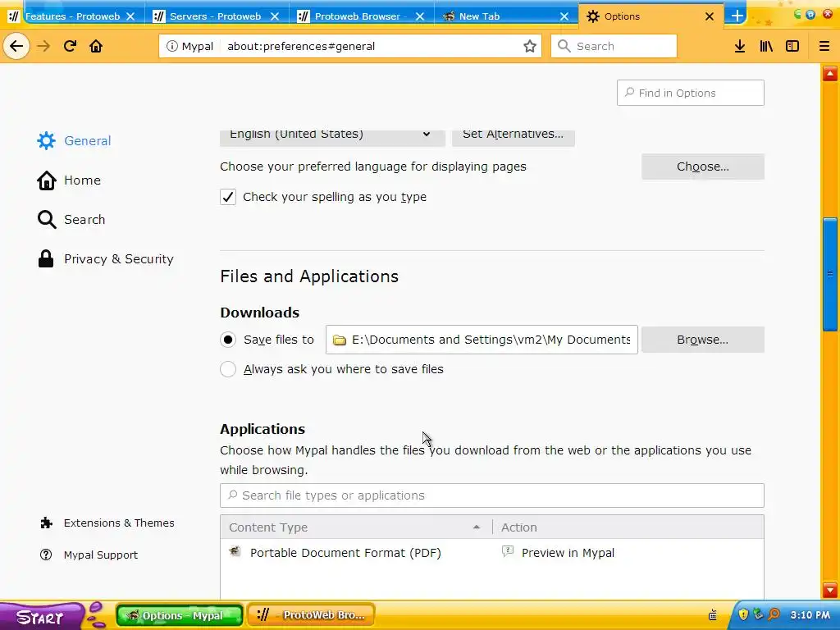Switch to Options - Mypal taskbar item

point(180,615)
